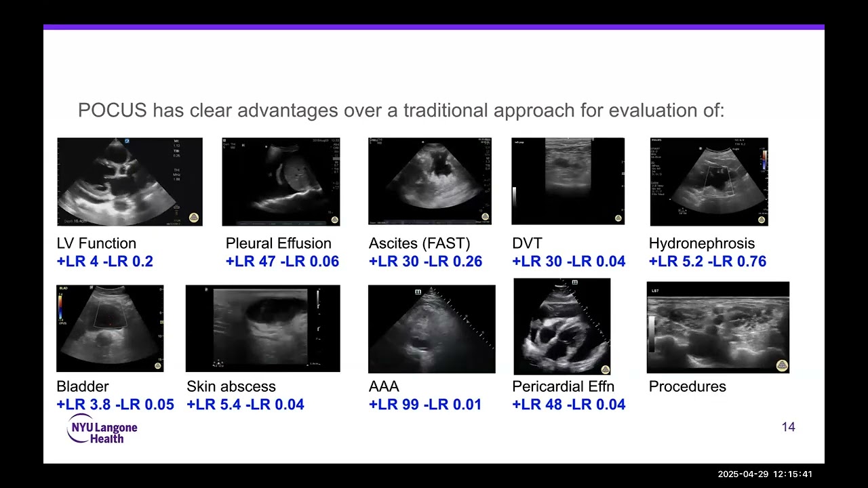Click the DVT ultrasound image
The image size is (868, 488).
click(568, 181)
